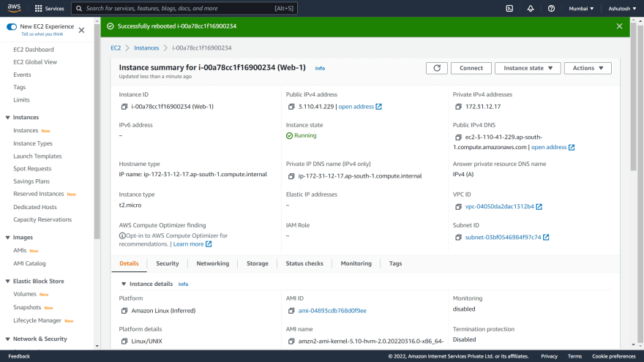644x362 pixels.
Task: Switch to the Monitoring tab
Action: pyautogui.click(x=356, y=263)
